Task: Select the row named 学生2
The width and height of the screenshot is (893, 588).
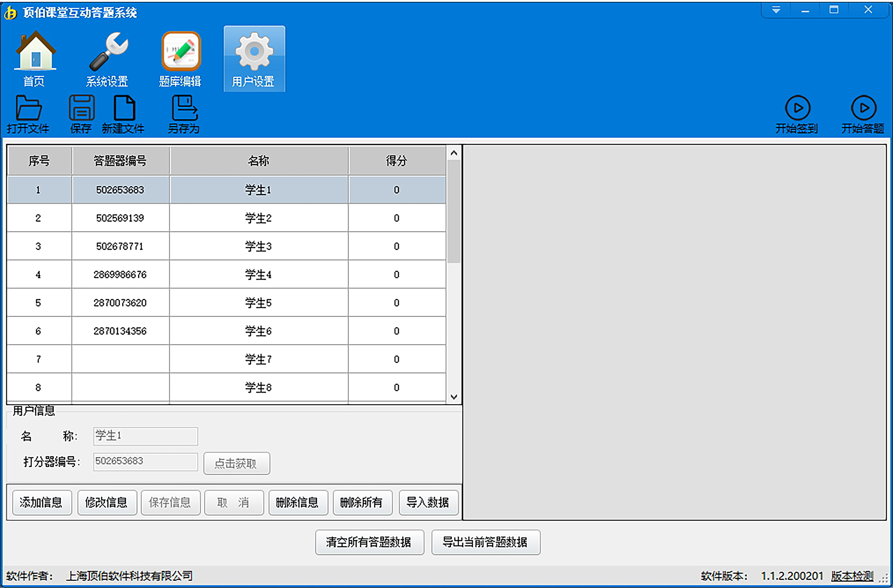Action: tap(227, 218)
